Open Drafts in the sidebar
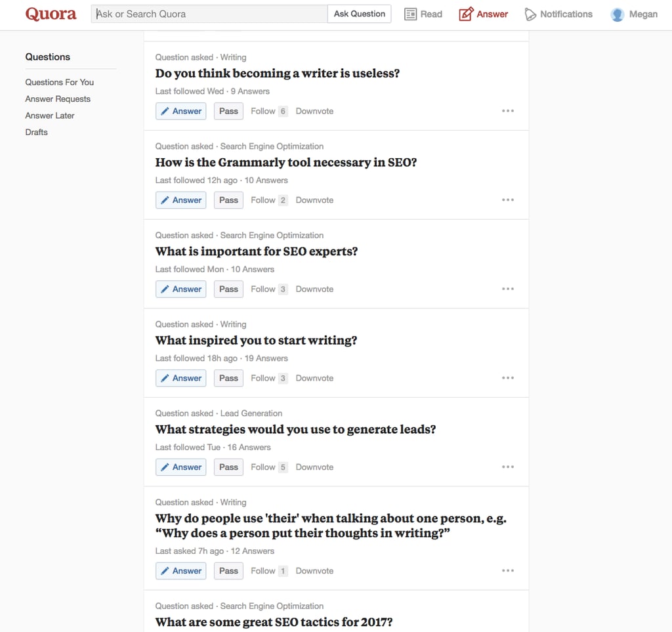This screenshot has height=632, width=672. 37,132
